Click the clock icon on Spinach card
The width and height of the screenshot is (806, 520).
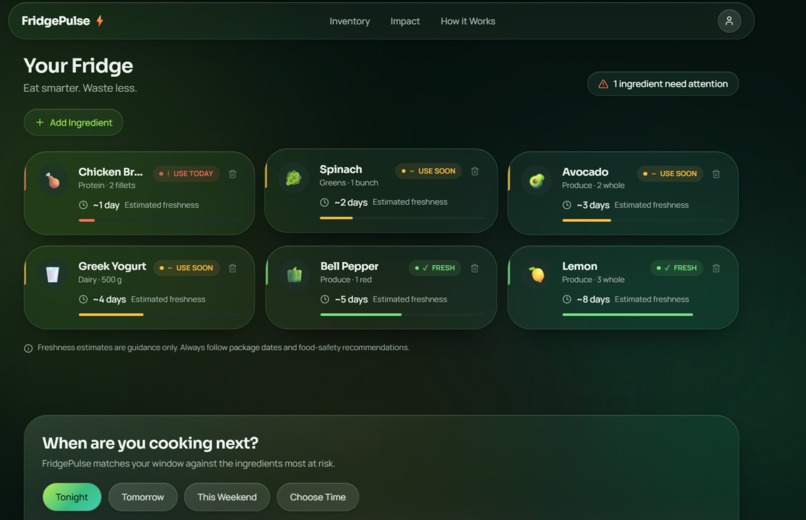click(x=324, y=202)
